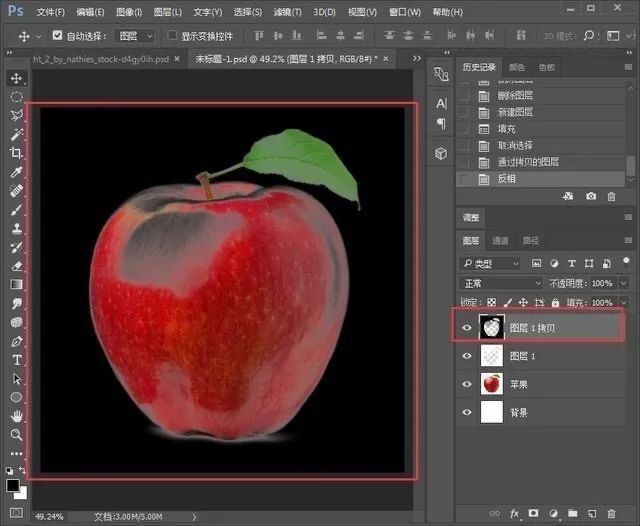The height and width of the screenshot is (526, 640).
Task: Select the Move tool
Action: (x=16, y=78)
